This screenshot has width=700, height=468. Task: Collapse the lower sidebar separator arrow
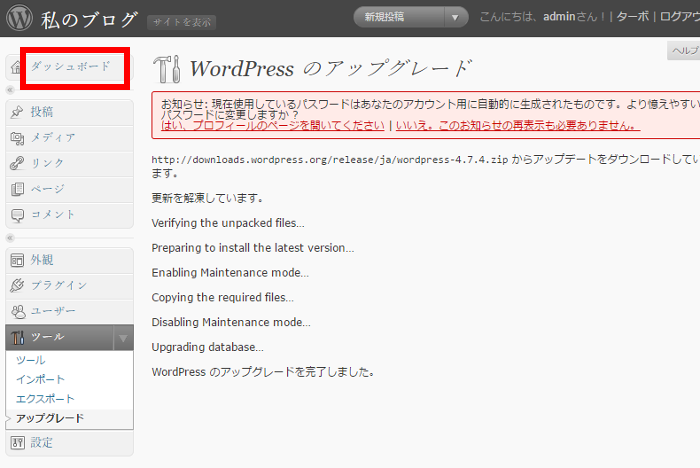10,238
